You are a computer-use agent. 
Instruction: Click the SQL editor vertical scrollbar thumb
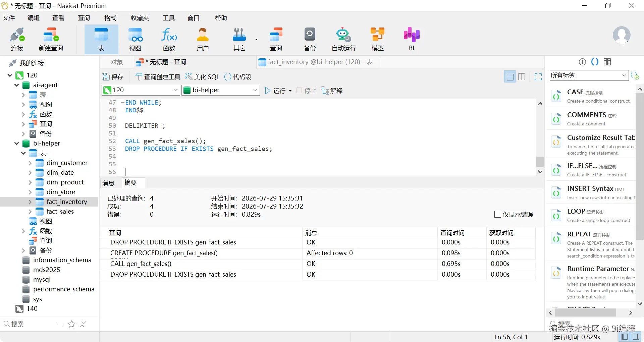540,162
